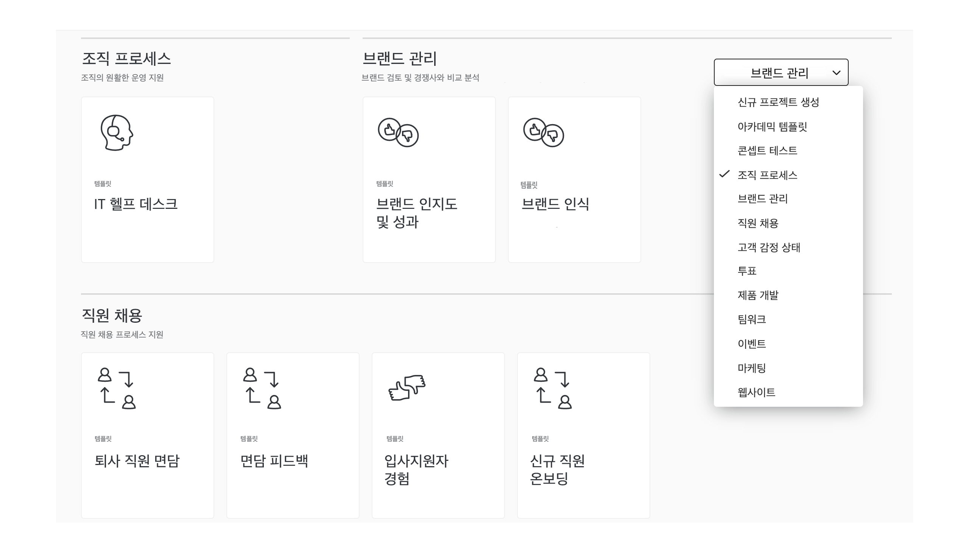Choose 직원 채용 from dropdown list
Viewport: 966px width, 560px height.
point(788,223)
